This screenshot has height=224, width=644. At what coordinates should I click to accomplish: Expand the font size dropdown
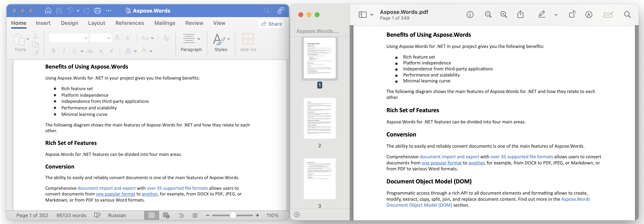pyautogui.click(x=108, y=39)
